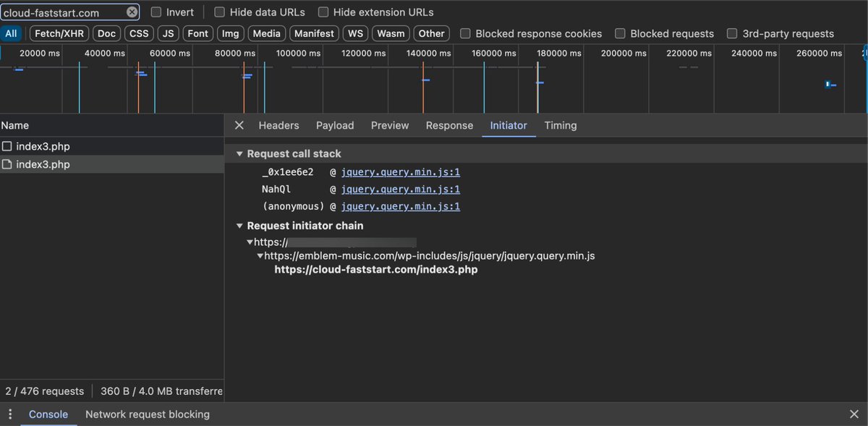Viewport: 868px width, 426px height.
Task: Open jquery.query.min.js:1 link for _0x1ee6e2
Action: [x=401, y=172]
